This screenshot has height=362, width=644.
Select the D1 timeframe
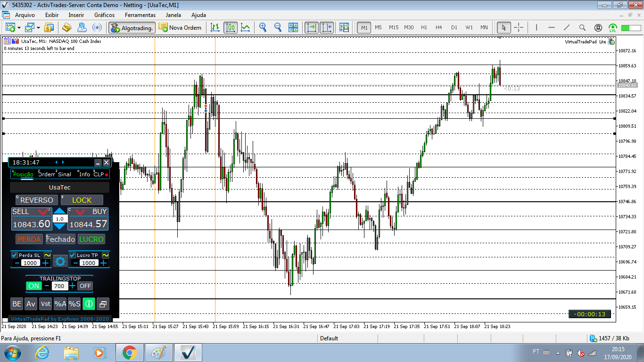(454, 27)
